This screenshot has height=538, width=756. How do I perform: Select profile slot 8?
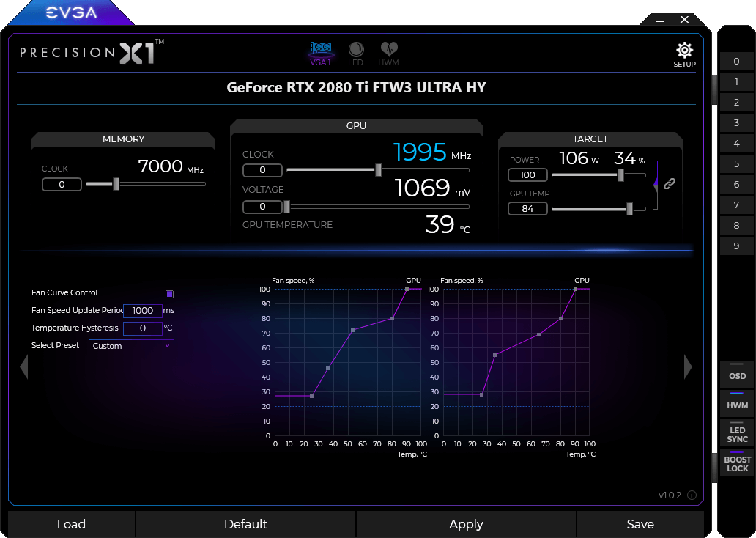[x=736, y=225]
